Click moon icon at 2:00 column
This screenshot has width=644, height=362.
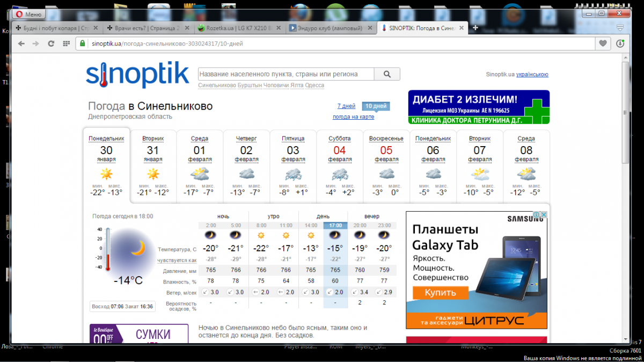210,235
